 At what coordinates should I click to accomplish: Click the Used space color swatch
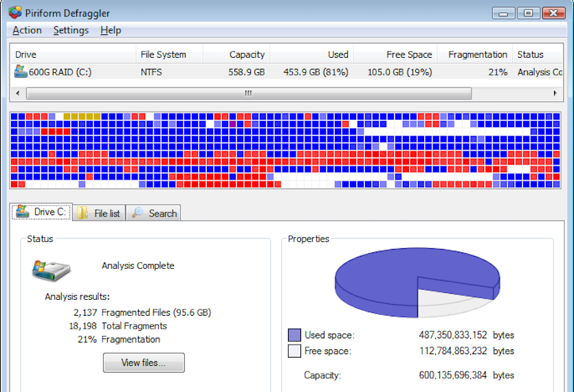[294, 335]
